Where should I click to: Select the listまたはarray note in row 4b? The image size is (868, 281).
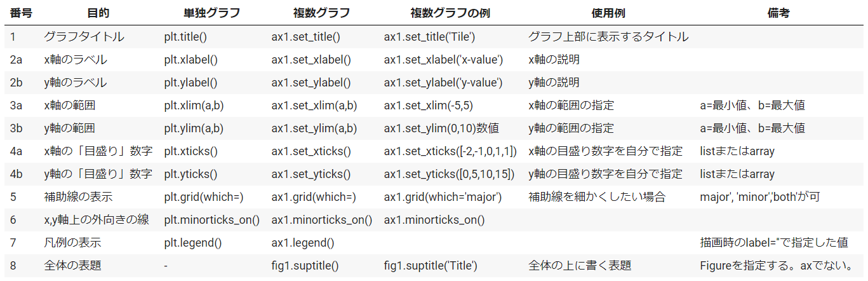click(x=737, y=174)
